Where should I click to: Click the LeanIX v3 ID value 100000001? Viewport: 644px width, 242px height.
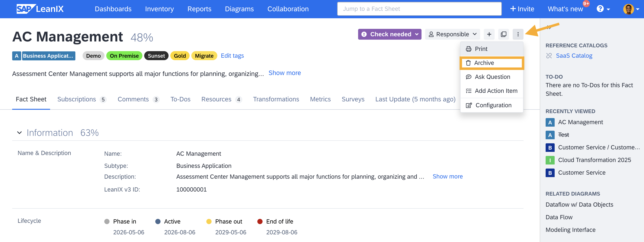tap(192, 189)
